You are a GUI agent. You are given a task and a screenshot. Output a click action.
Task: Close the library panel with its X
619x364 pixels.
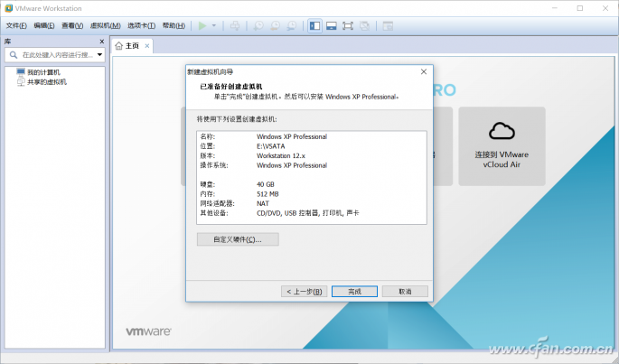click(x=102, y=42)
